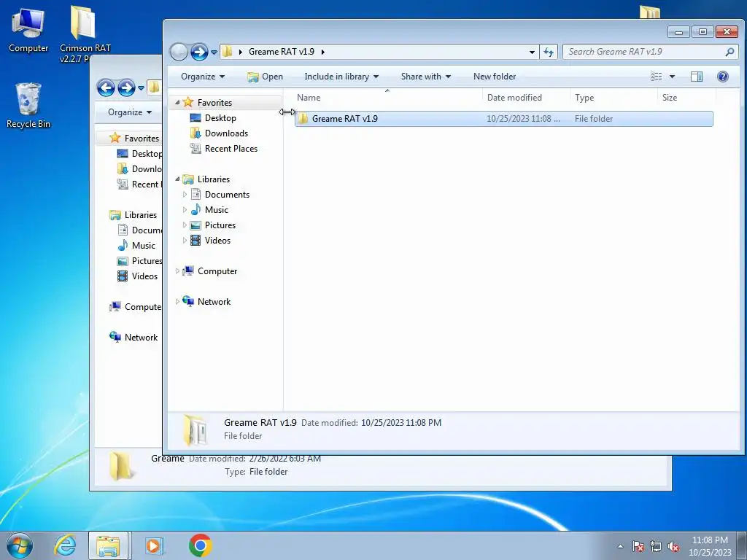The height and width of the screenshot is (560, 747).
Task: Select the Greame RAT v1.9 folder row
Action: point(503,119)
